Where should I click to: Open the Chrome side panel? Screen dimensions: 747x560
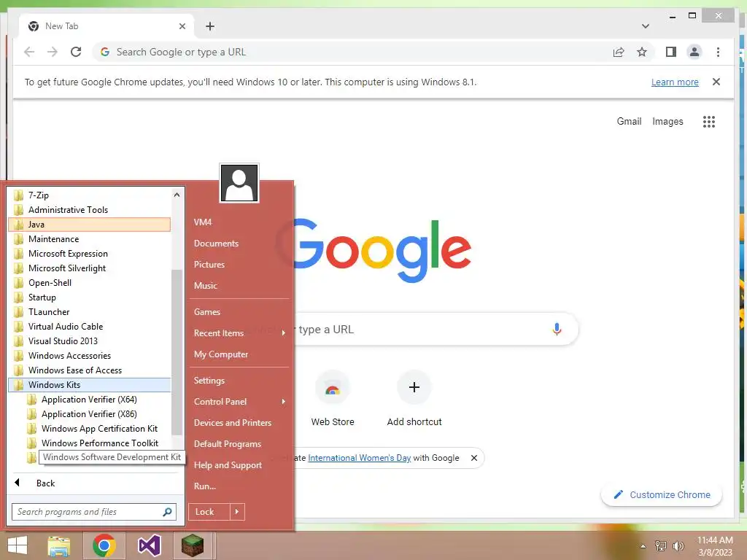coord(671,52)
